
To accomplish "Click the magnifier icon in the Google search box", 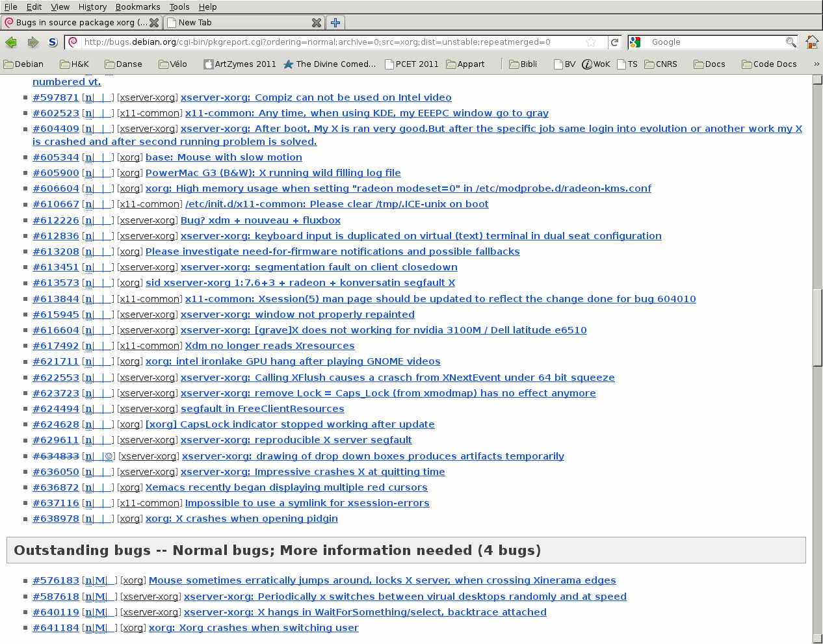I will pos(790,42).
